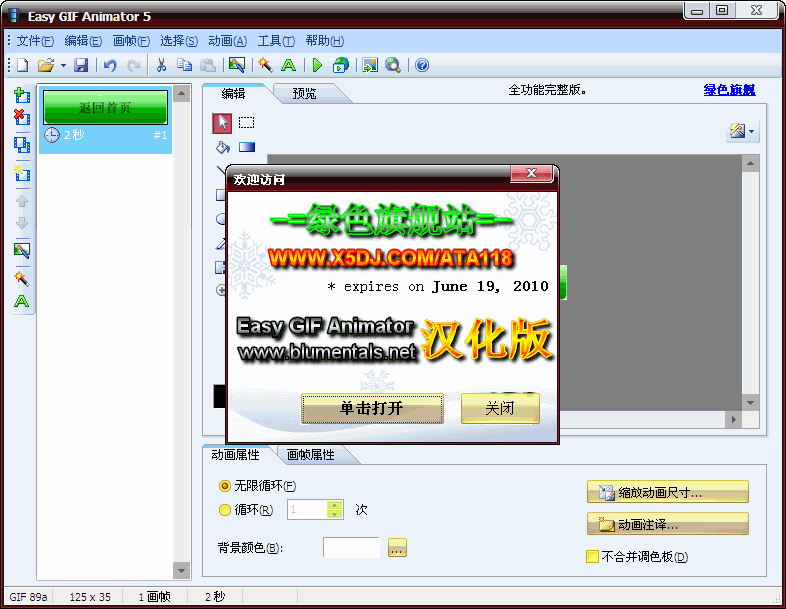Click the Paste clipboard icon

(208, 65)
